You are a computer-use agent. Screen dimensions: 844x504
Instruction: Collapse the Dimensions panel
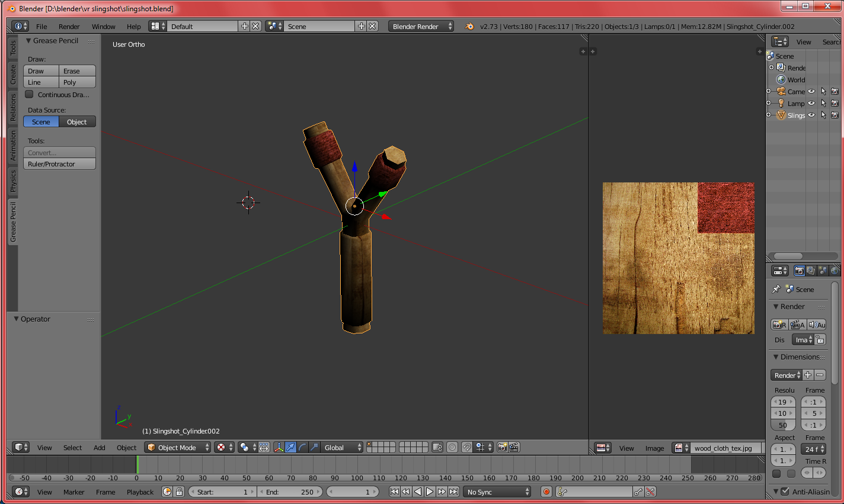point(776,357)
